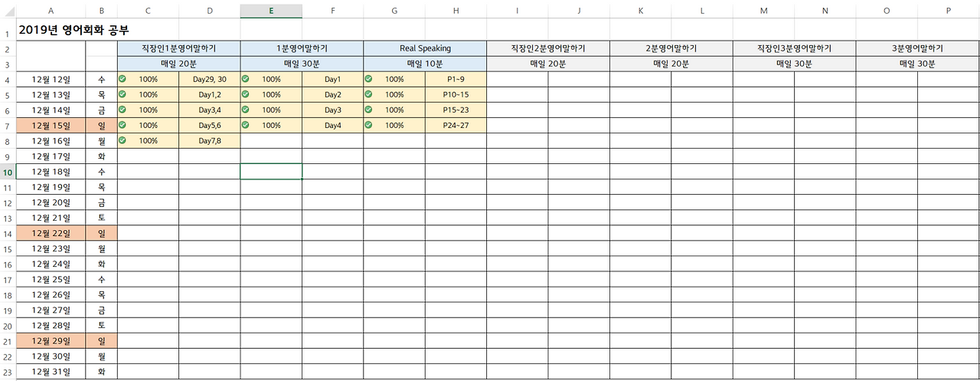Select the highlighted 12월 29일 date cell
Screen dimensions: 980x381
click(x=51, y=340)
